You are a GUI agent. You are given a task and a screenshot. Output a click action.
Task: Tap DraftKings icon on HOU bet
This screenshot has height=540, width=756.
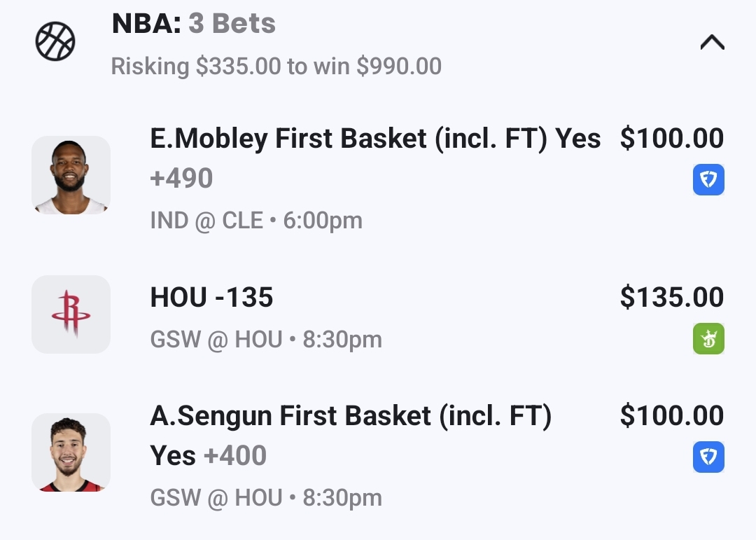708,339
